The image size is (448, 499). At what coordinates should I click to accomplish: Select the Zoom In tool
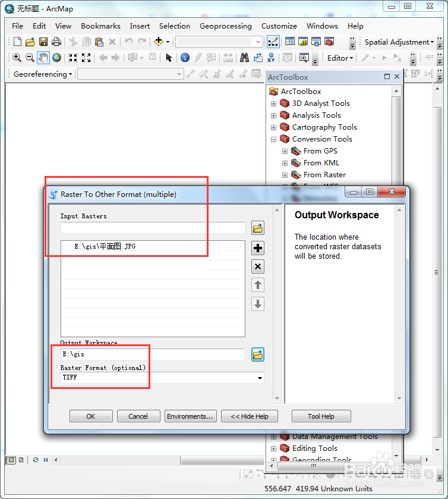pyautogui.click(x=17, y=58)
